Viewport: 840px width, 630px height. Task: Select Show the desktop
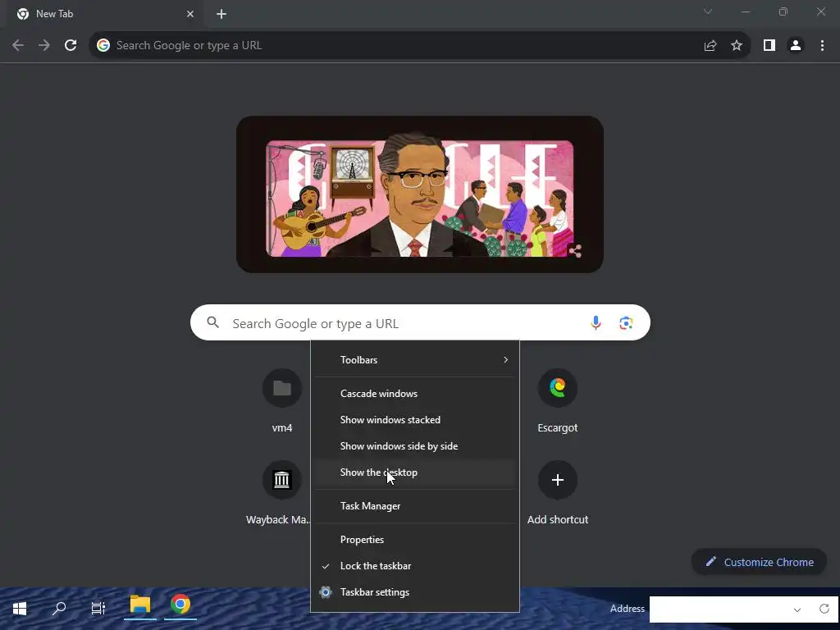(414, 472)
